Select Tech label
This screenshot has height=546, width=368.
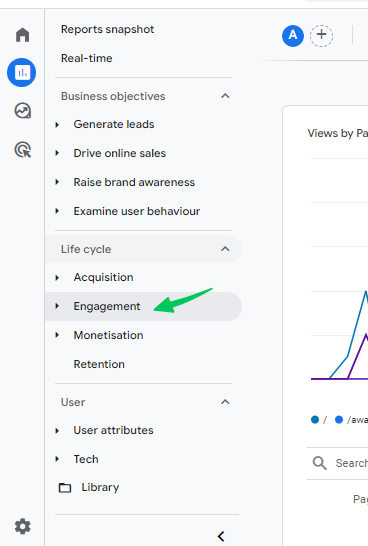pos(86,459)
